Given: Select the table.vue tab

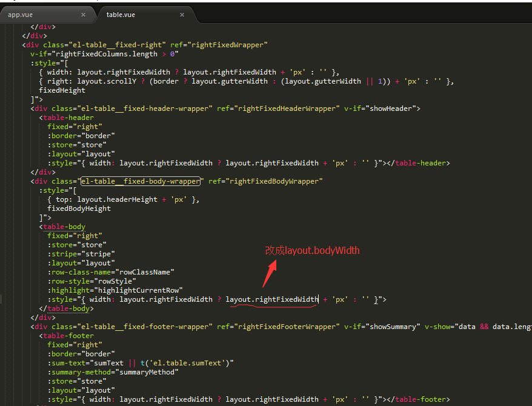Looking at the screenshot, I should [x=121, y=15].
